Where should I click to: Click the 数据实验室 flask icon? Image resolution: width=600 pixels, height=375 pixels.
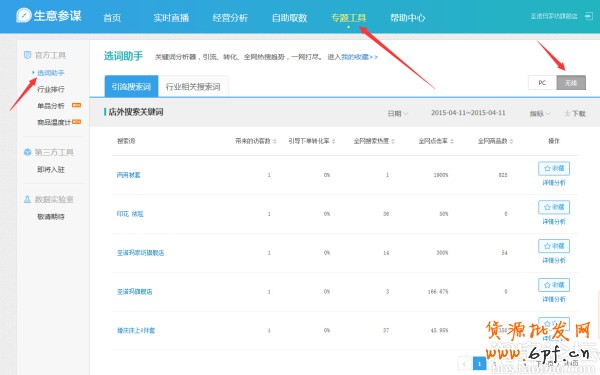tap(27, 199)
